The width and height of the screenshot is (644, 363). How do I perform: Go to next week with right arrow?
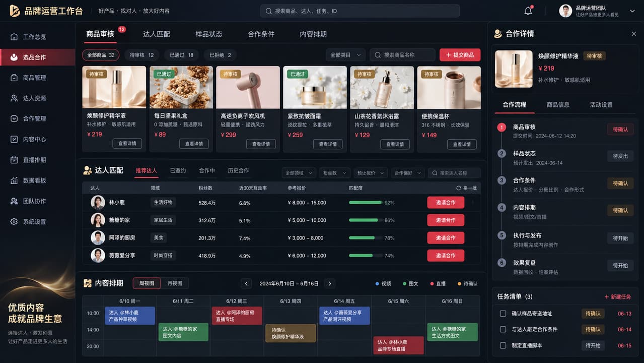click(x=329, y=283)
